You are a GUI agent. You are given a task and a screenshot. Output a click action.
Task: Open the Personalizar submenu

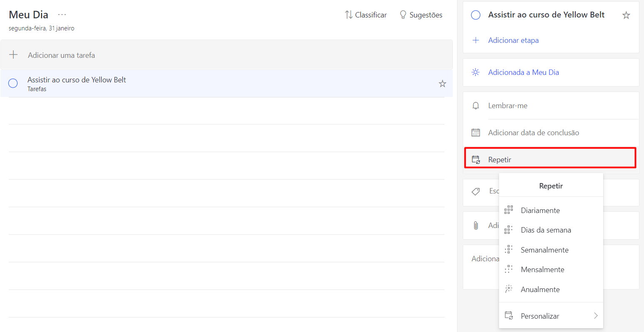(551, 316)
